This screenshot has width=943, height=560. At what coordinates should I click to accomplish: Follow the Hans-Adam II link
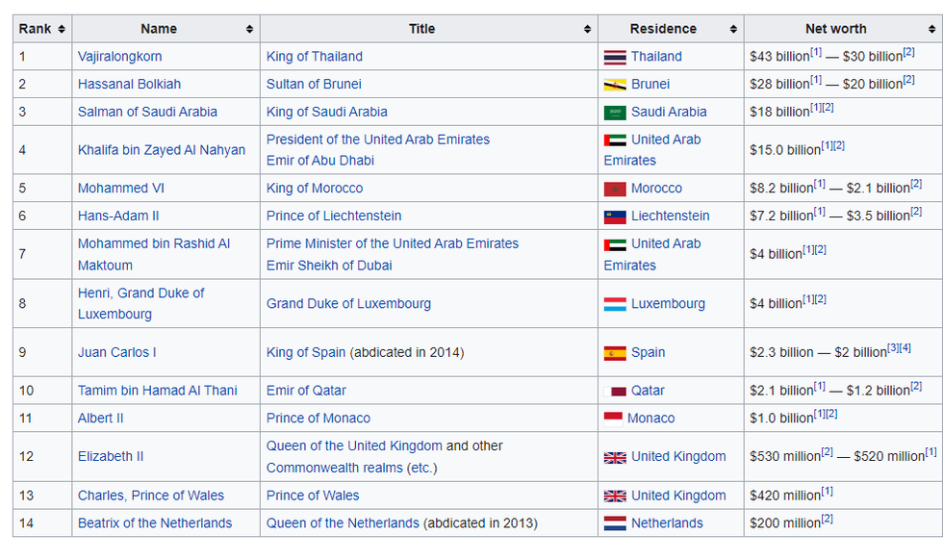118,216
